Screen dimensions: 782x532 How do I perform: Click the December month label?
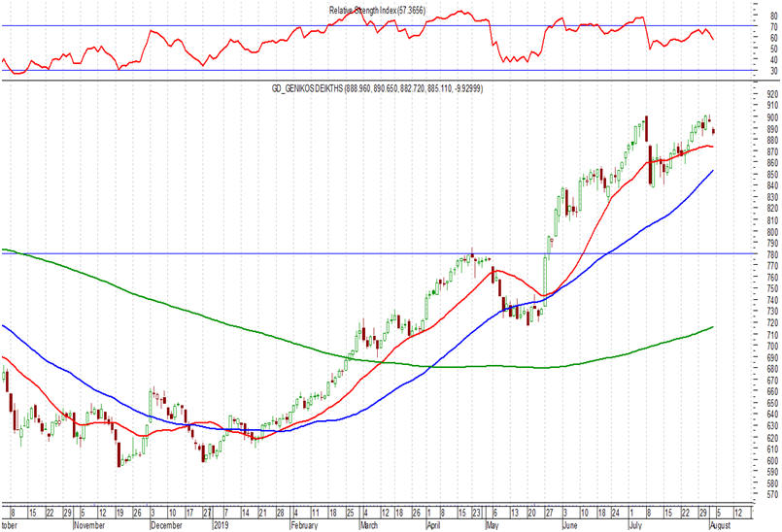pyautogui.click(x=166, y=525)
